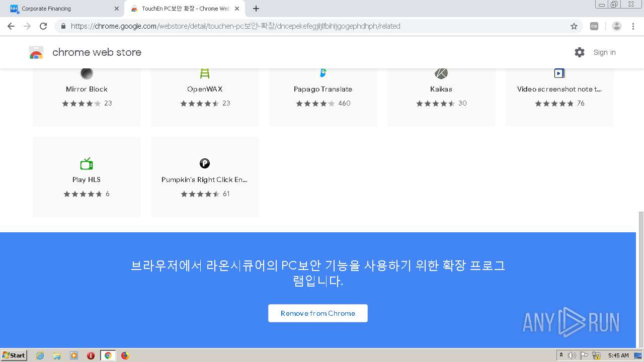
Task: Close the Corporate Financing tab
Action: coord(117,9)
